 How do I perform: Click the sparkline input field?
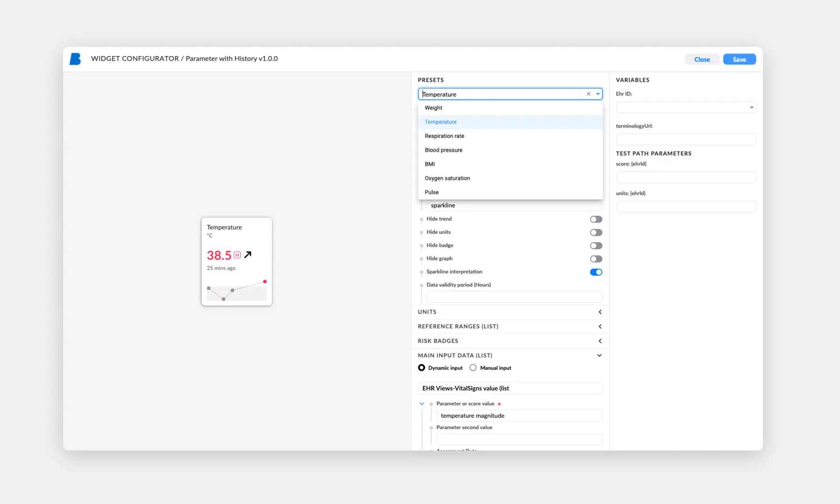(514, 205)
